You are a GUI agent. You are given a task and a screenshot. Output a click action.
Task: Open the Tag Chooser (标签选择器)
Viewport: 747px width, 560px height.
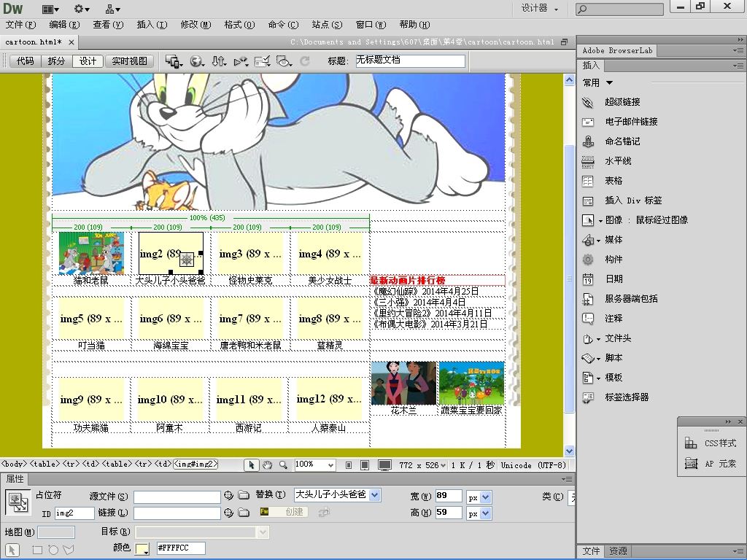point(588,397)
